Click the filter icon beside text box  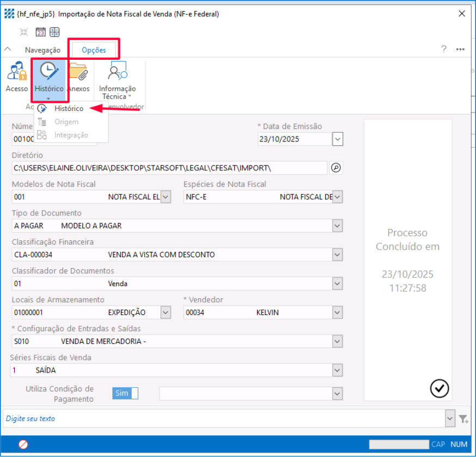(x=463, y=419)
